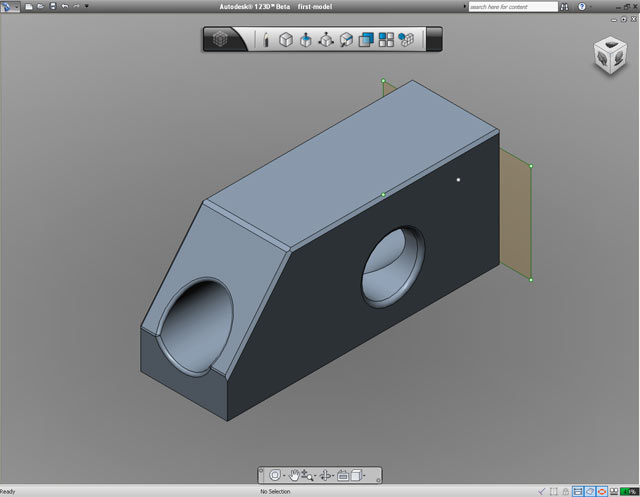Click the binoculars search icon
Viewport: 640px width, 497px height.
point(564,7)
